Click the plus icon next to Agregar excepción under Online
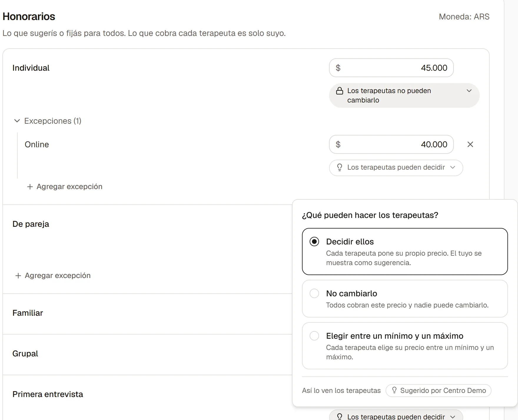Image resolution: width=518 pixels, height=420 pixels. point(30,187)
